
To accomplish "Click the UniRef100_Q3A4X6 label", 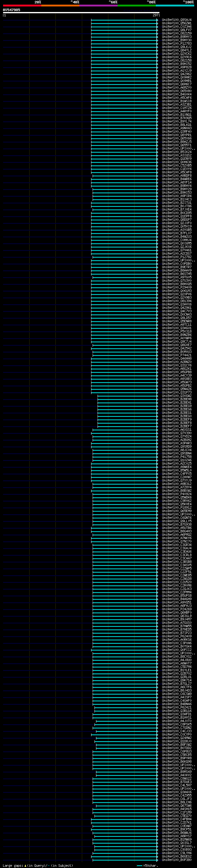I will point(176,792).
